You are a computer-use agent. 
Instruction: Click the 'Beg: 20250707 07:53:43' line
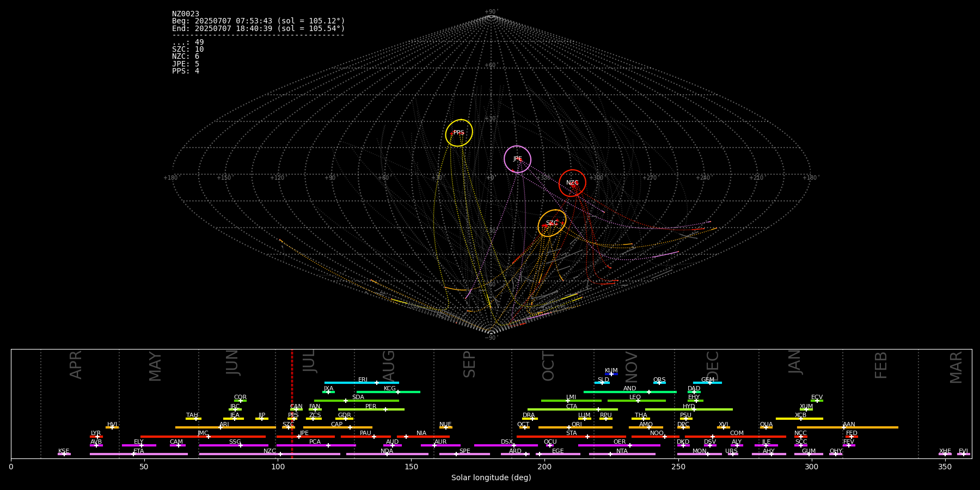259,21
